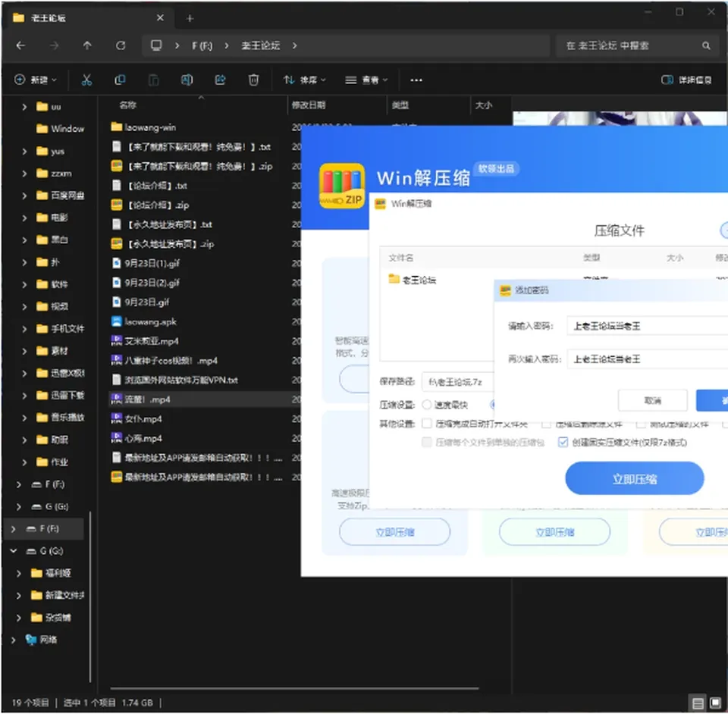The height and width of the screenshot is (714, 728).
Task: Select the 【论坛介绍】.zip archive icon
Action: (117, 205)
